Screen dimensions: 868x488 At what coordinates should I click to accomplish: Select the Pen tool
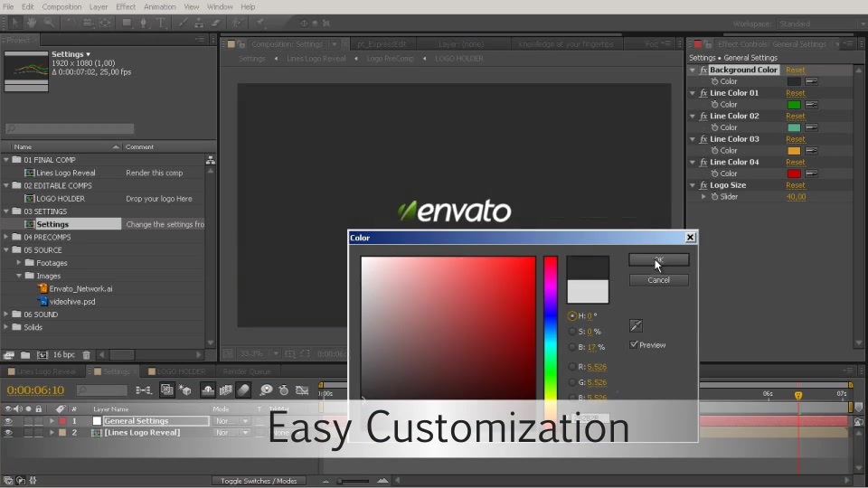[144, 23]
